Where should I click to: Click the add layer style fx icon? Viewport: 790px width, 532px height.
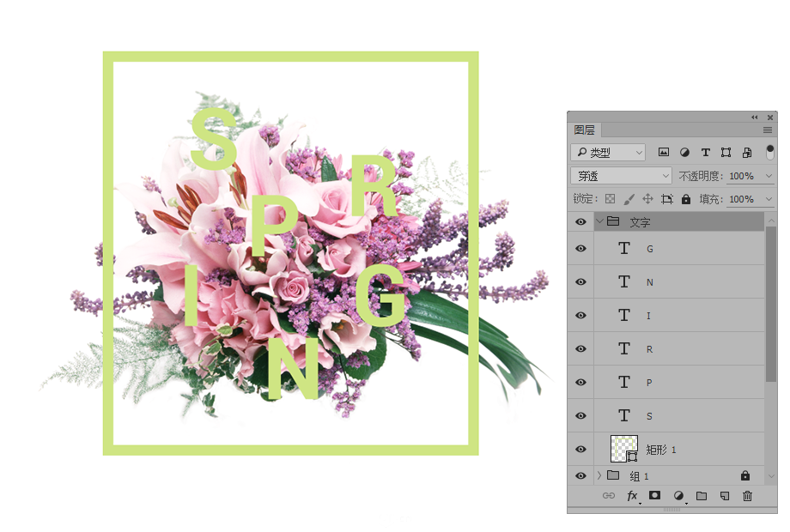tap(632, 496)
